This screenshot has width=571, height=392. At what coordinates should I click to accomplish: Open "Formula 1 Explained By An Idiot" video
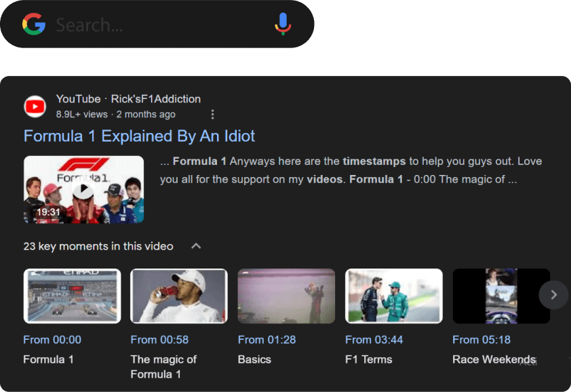(x=138, y=136)
